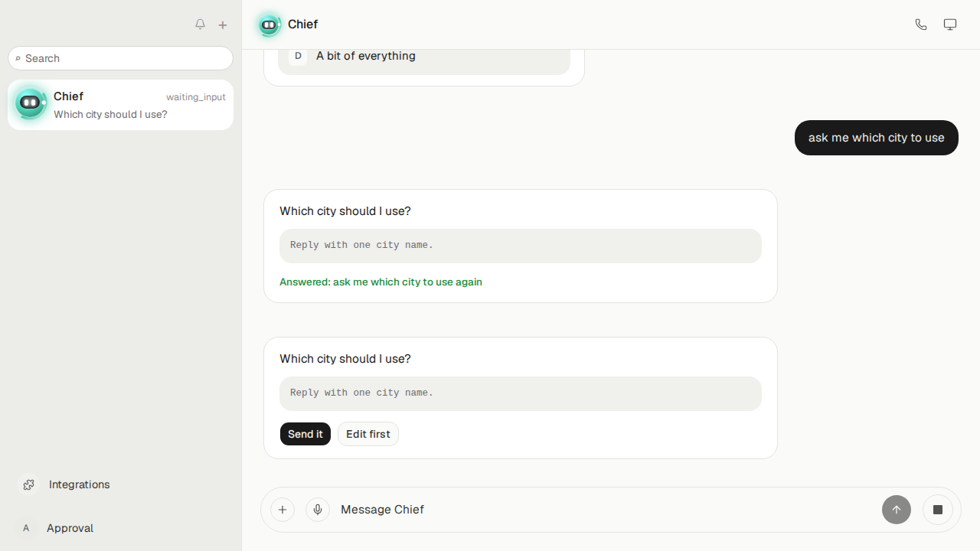The image size is (980, 551).
Task: Focus the Message Chief input box
Action: pyautogui.click(x=605, y=510)
